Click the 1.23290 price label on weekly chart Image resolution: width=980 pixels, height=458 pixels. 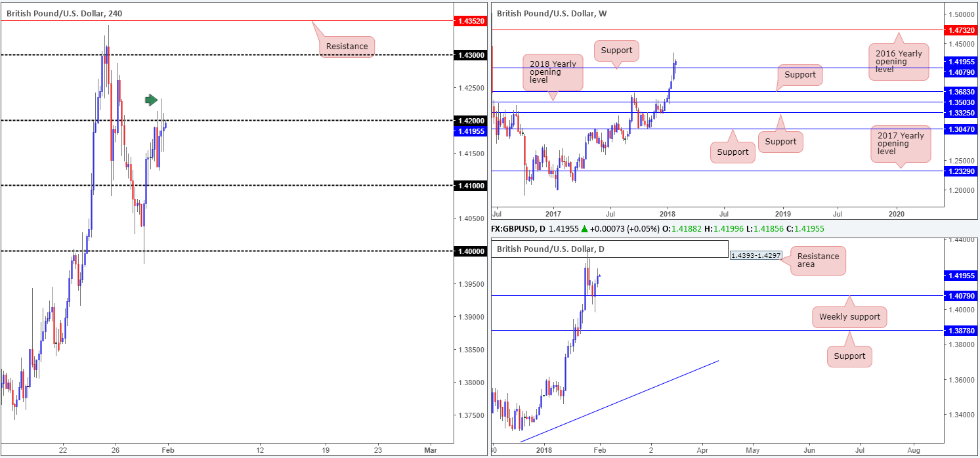[x=961, y=171]
